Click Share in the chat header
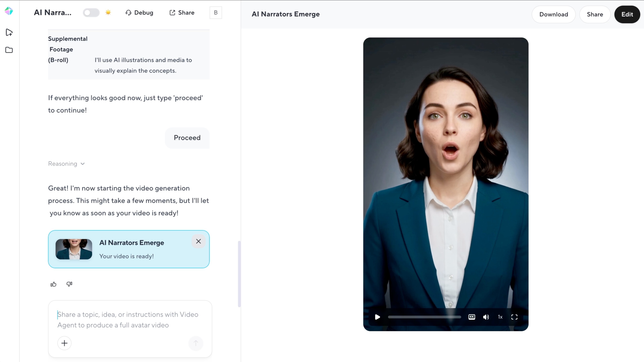644x362 pixels. [182, 13]
